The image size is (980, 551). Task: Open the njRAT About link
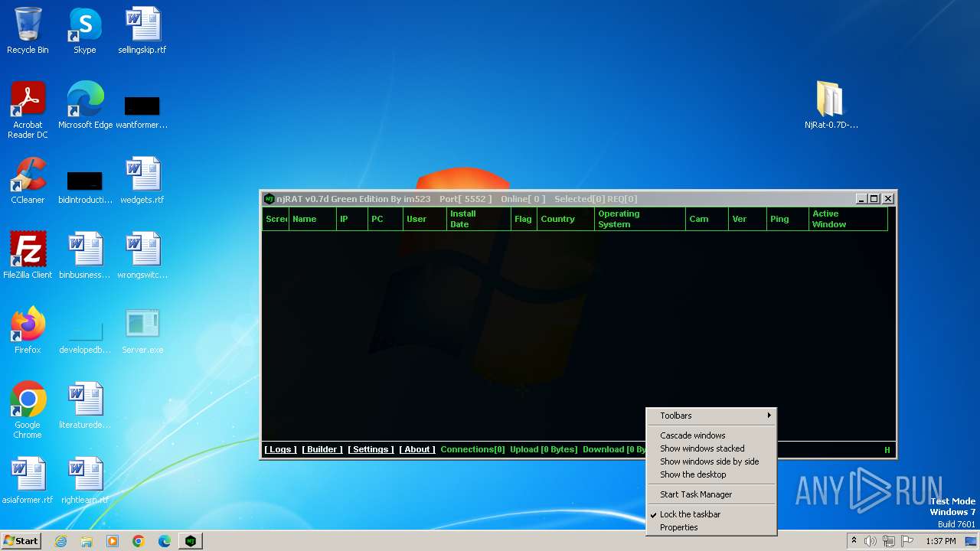point(417,449)
